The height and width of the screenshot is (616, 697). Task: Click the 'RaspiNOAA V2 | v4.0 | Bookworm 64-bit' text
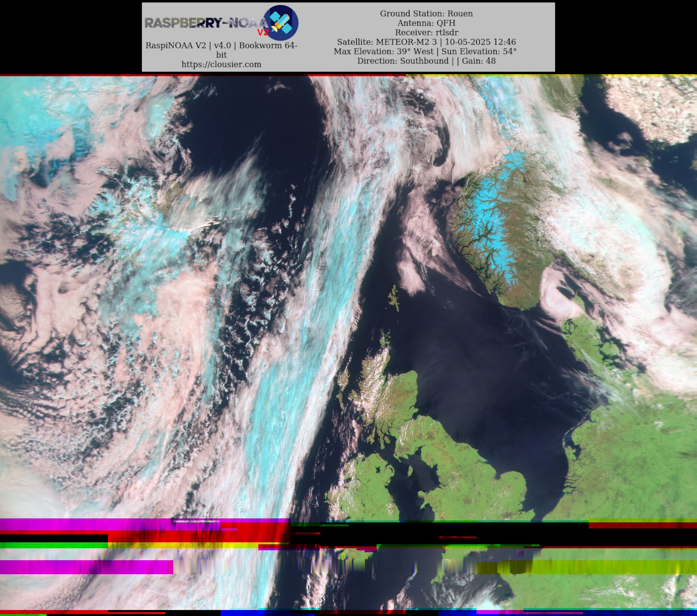pos(221,50)
